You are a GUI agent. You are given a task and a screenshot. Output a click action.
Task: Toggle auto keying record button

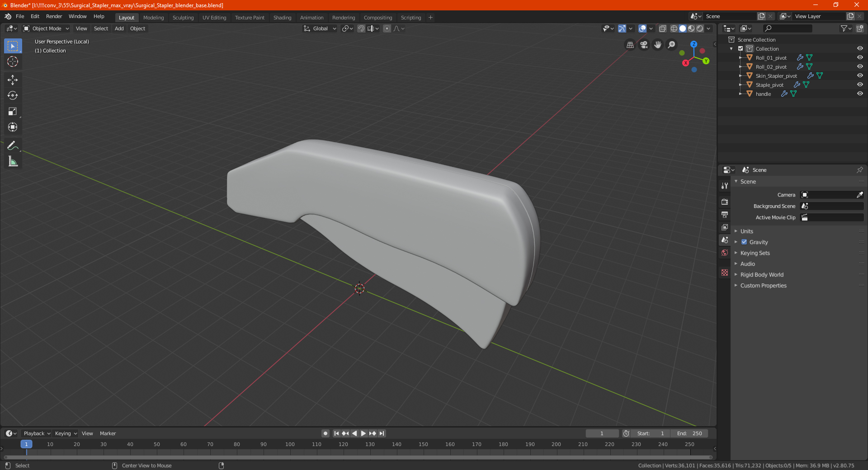click(x=325, y=433)
